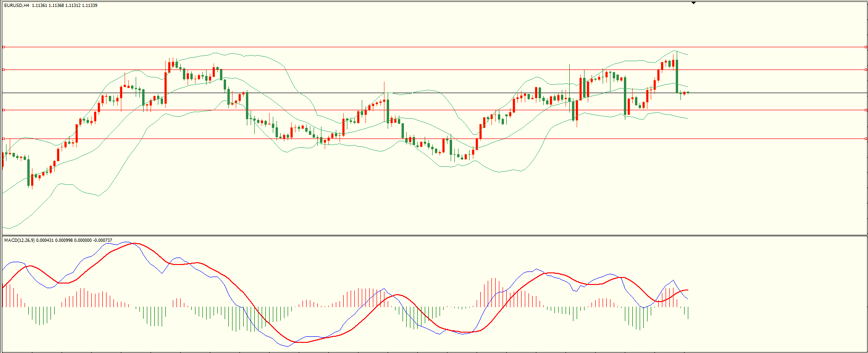This screenshot has width=868, height=353.
Task: Select left handle of topmost red line
Action: tap(4, 47)
